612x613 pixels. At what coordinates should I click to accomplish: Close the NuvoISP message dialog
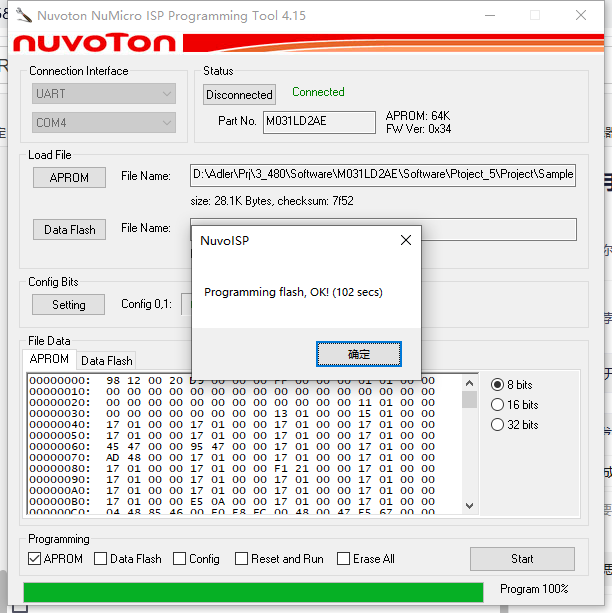406,240
